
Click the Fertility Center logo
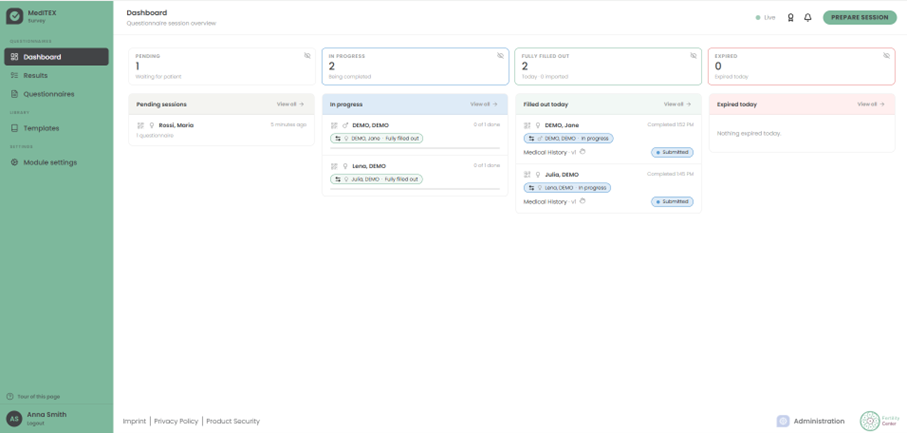coord(880,421)
